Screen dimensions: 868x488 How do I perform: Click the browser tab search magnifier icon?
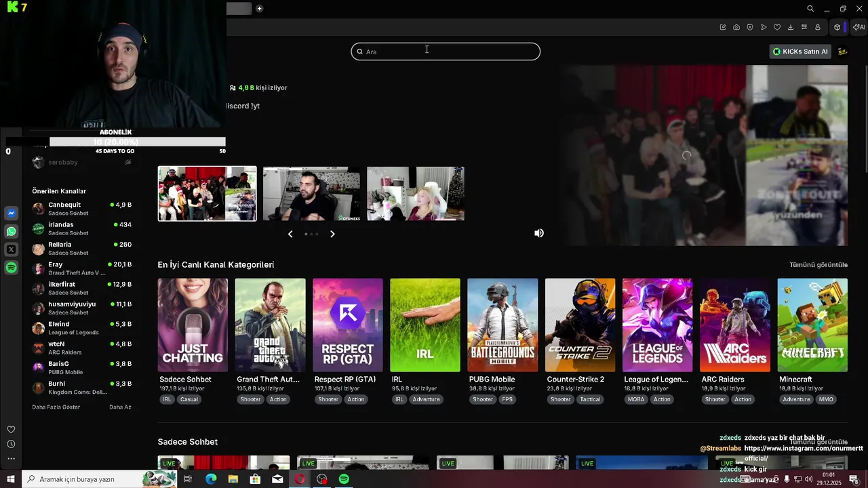[x=810, y=9]
